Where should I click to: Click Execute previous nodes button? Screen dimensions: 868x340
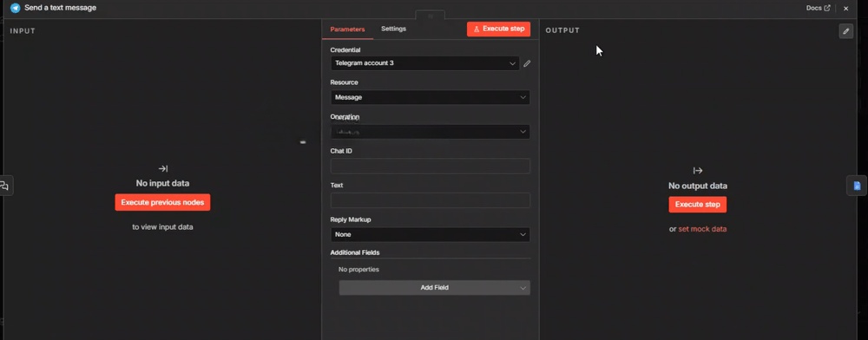click(163, 202)
